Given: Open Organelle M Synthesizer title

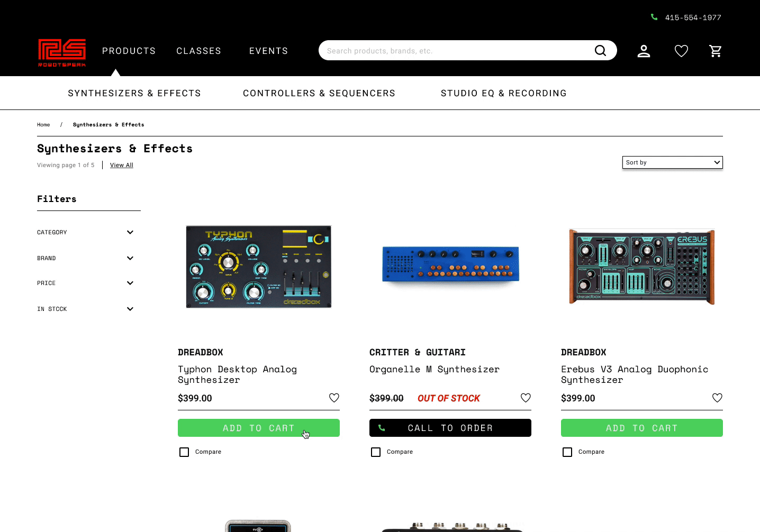Looking at the screenshot, I should [435, 369].
